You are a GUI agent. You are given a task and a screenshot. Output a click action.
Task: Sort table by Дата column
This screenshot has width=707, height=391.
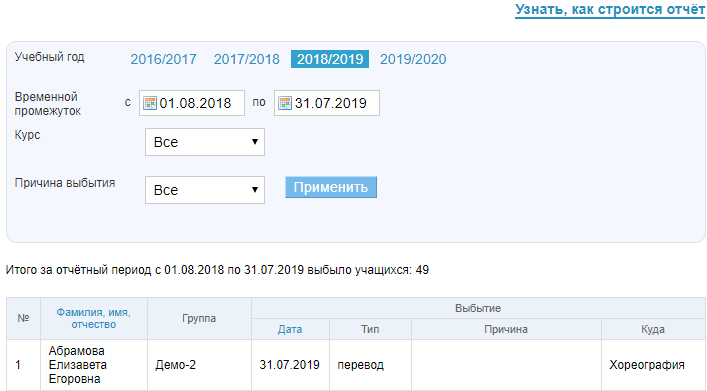pyautogui.click(x=290, y=329)
